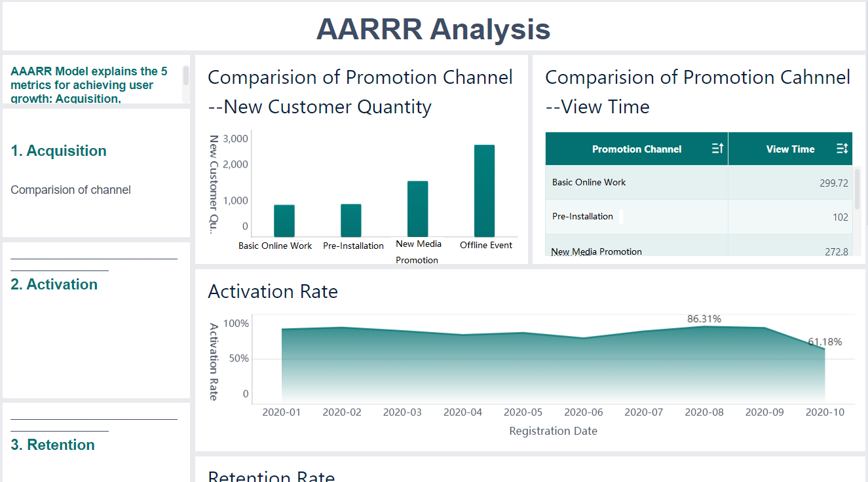
Task: Click the 2020-01 axis label on Activation Rate chart
Action: click(x=282, y=412)
